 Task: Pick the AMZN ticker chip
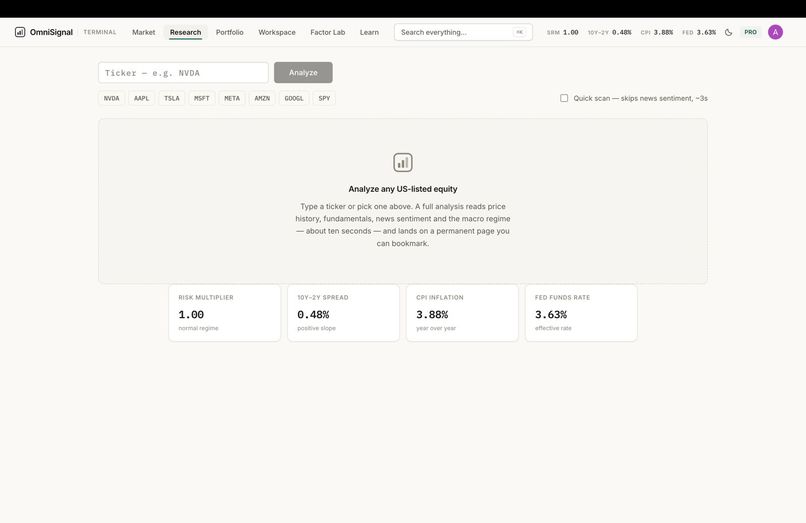262,98
